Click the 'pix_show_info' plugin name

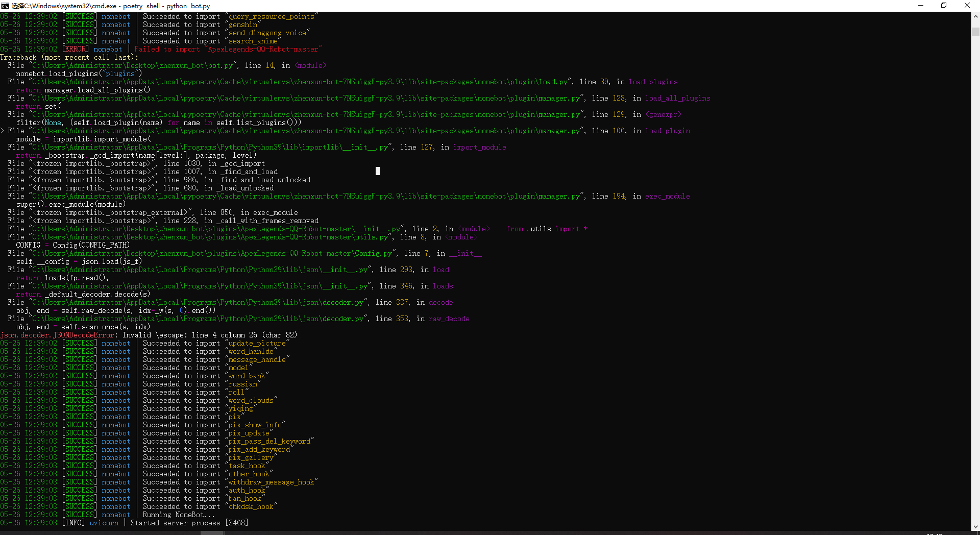click(255, 425)
